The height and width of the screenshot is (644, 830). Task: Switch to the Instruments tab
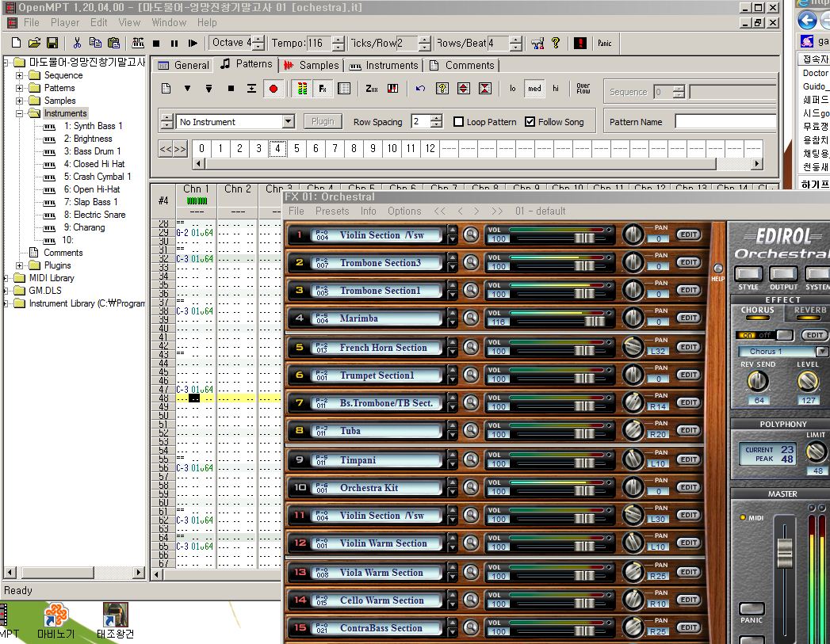coord(383,65)
